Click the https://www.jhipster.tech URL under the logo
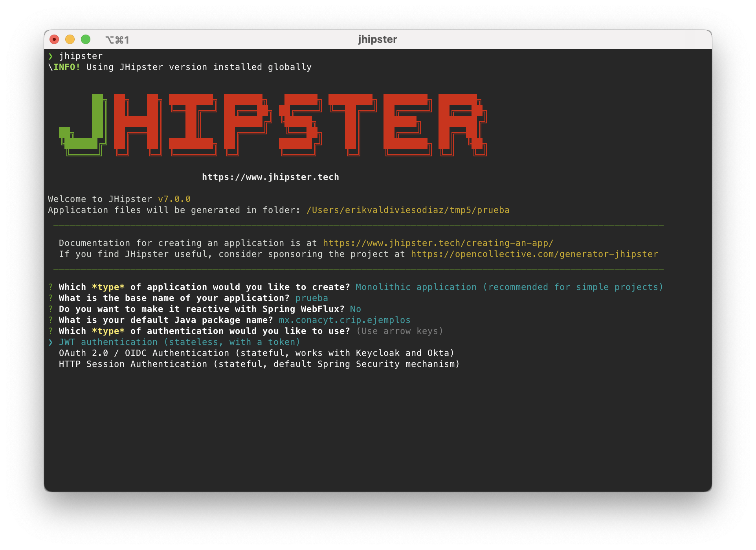The image size is (756, 550). pos(270,177)
